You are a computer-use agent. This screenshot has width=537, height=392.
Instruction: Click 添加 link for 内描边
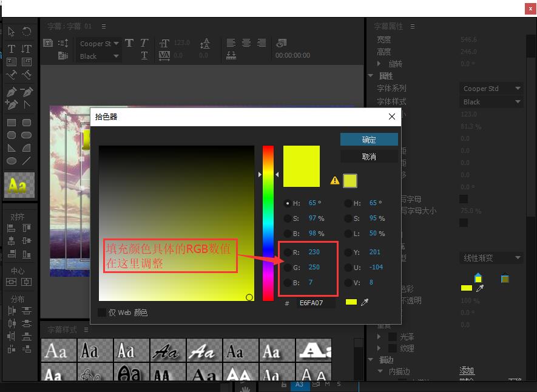coord(467,370)
